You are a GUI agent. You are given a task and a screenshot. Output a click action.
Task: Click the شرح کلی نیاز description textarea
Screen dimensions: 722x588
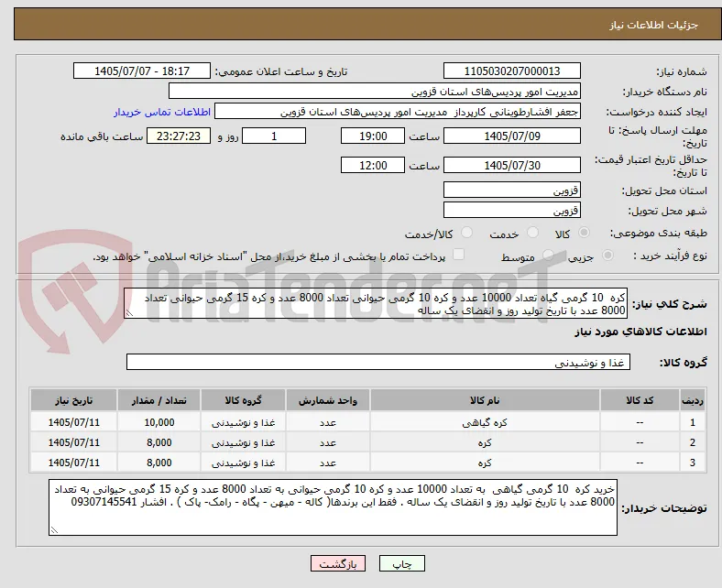click(376, 304)
